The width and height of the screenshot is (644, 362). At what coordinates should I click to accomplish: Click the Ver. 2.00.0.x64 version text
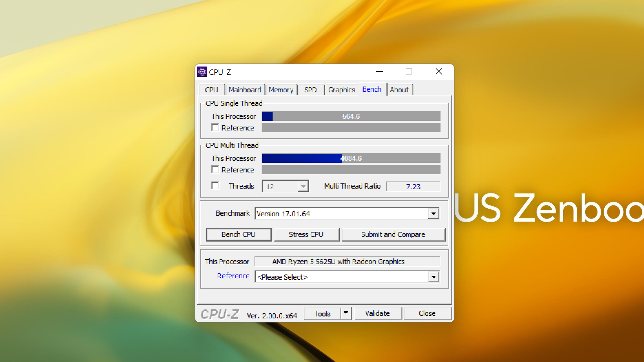[272, 316]
